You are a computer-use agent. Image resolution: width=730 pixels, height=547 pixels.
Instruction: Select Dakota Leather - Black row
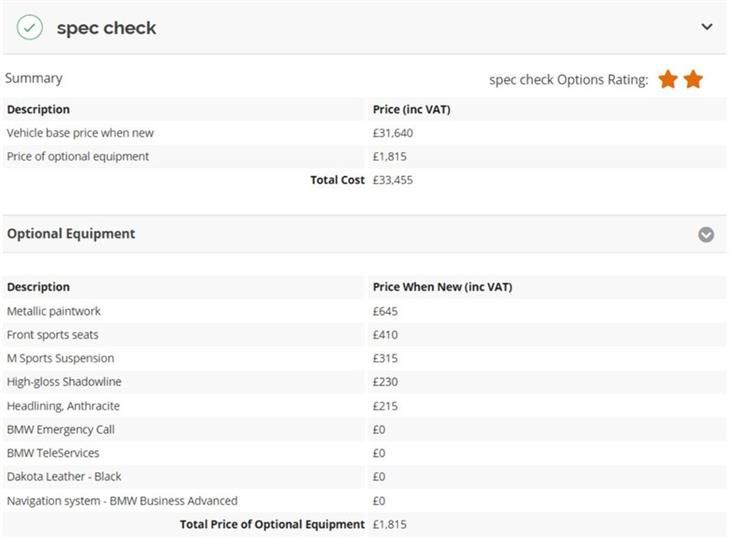click(x=365, y=477)
